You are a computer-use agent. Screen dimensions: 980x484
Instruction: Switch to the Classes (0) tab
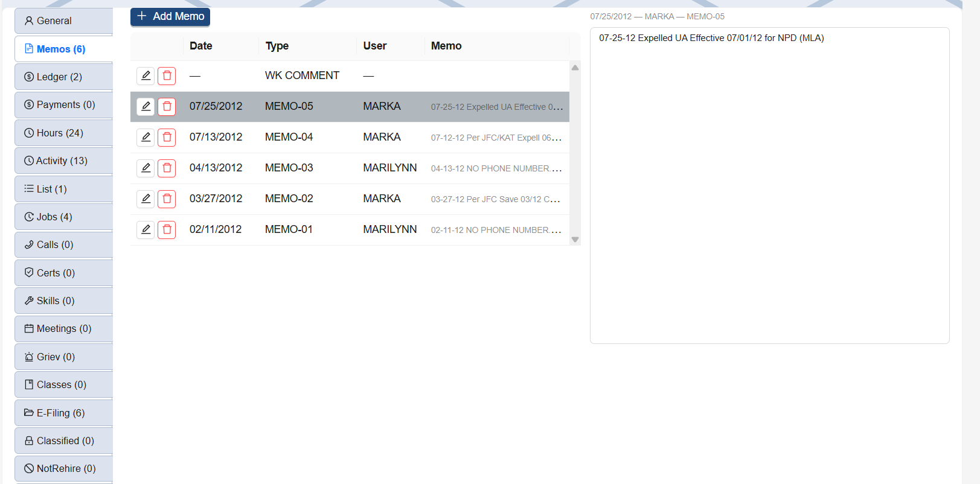click(63, 384)
